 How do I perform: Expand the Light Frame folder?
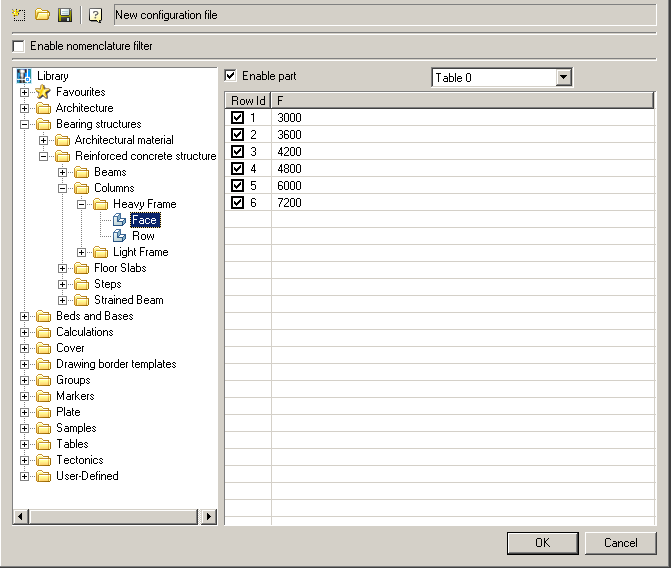pos(82,252)
